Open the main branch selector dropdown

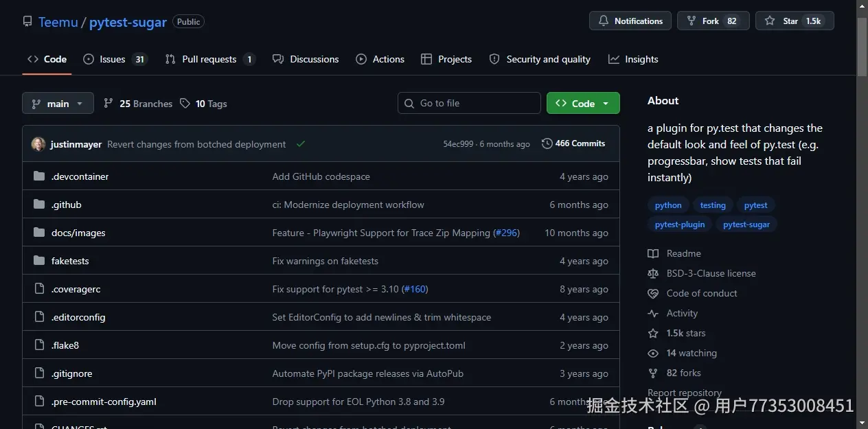pos(58,103)
